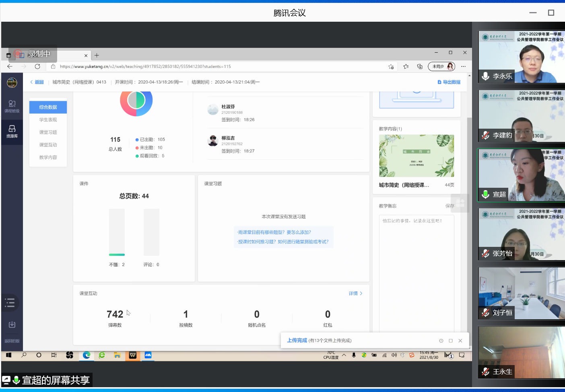The width and height of the screenshot is (565, 392).
Task: Expand 课堂互动 details via 详情 arrow
Action: 355,293
